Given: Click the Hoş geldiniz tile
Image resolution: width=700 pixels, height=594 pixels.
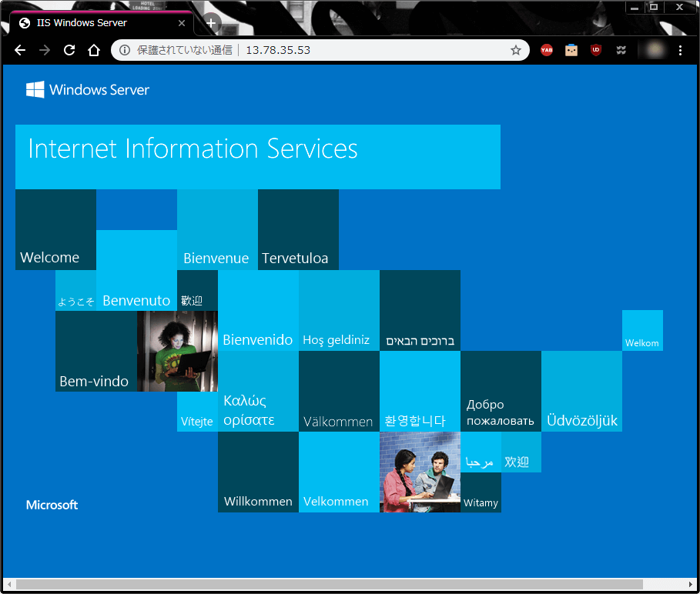Looking at the screenshot, I should coord(340,310).
